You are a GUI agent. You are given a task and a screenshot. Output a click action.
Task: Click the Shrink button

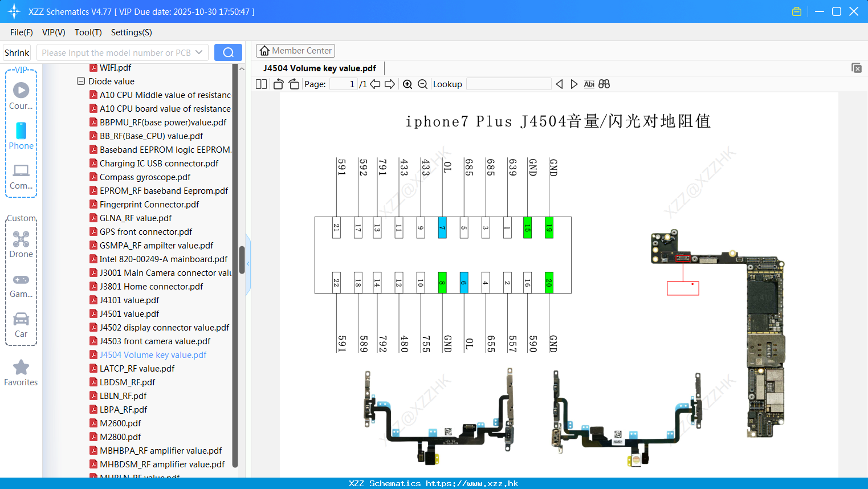pos(17,52)
